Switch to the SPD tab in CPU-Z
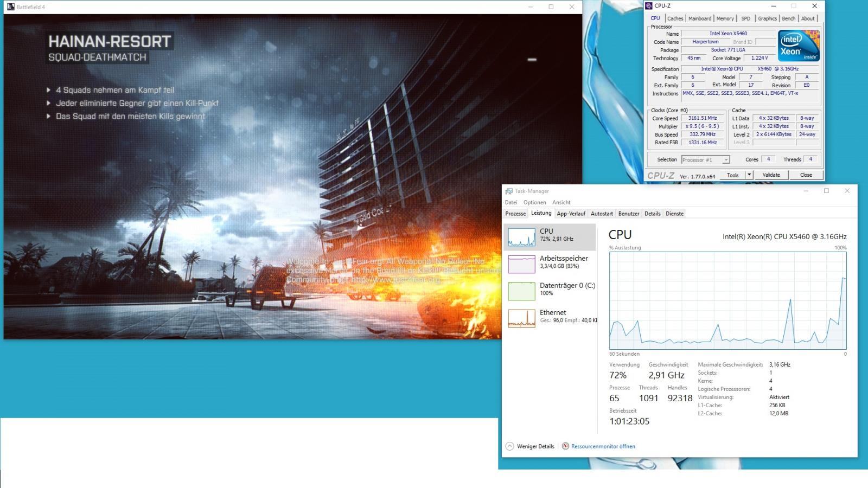Image resolution: width=868 pixels, height=488 pixels. [x=746, y=18]
